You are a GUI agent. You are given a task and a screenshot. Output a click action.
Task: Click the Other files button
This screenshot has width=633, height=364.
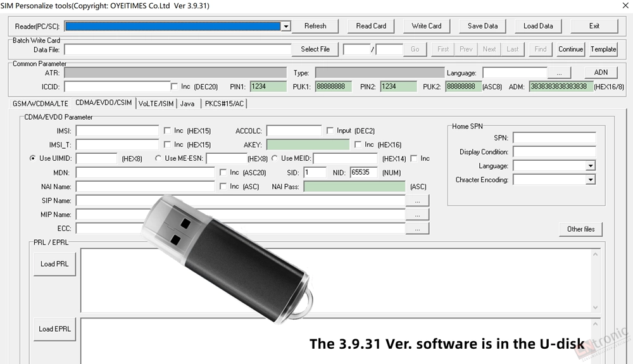(x=580, y=229)
